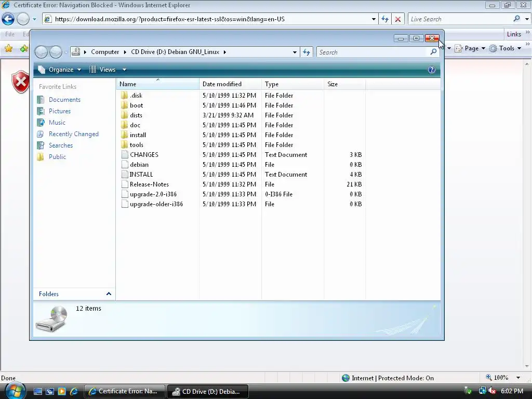Open Pictures in Favorite Links

(59, 111)
